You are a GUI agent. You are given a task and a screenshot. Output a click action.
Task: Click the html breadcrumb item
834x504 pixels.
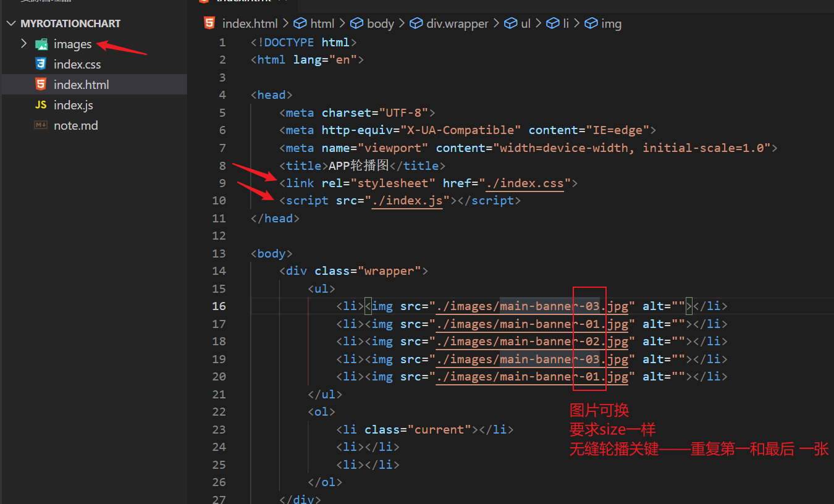(322, 23)
